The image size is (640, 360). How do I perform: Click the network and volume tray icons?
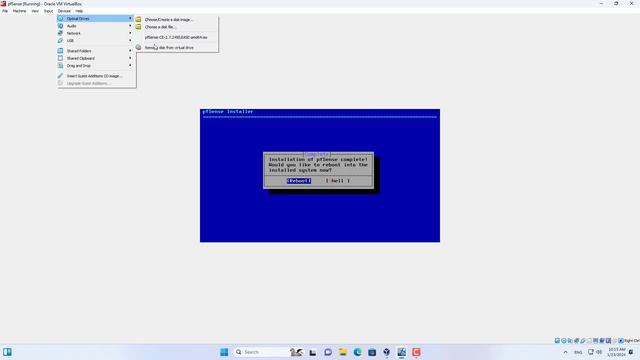tap(595, 352)
